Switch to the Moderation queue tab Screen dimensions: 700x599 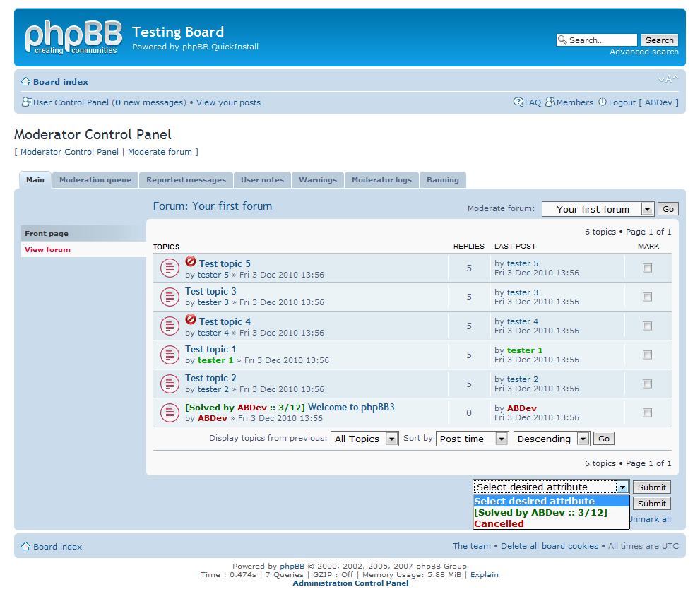click(95, 180)
